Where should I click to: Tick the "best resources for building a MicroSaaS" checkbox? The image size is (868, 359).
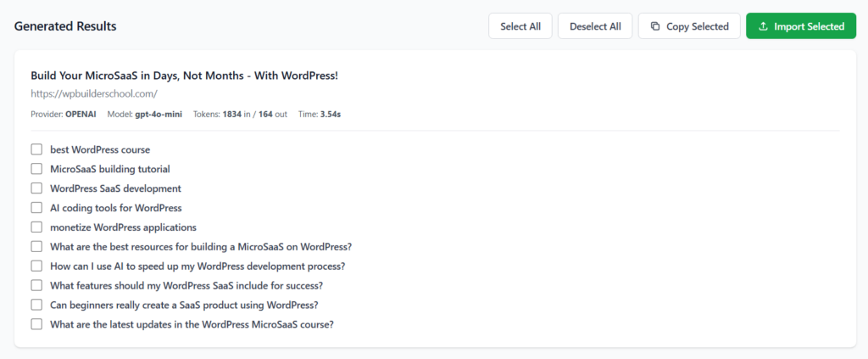point(36,247)
